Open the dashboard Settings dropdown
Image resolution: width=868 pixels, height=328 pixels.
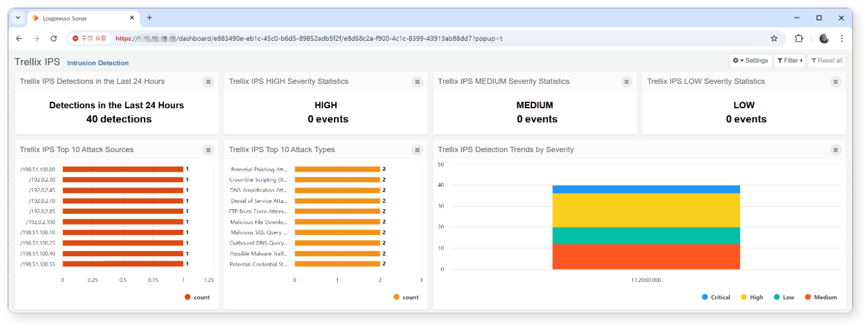(x=751, y=61)
